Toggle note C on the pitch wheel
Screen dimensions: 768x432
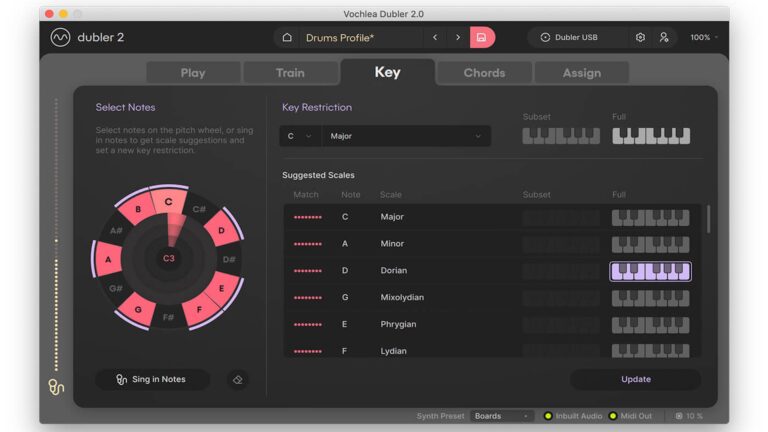(x=168, y=201)
